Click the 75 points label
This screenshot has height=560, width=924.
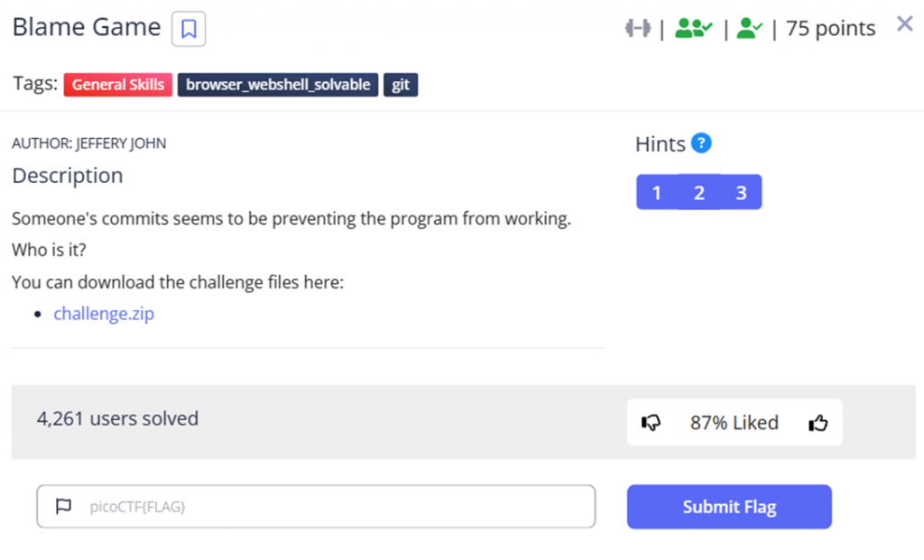pos(830,28)
